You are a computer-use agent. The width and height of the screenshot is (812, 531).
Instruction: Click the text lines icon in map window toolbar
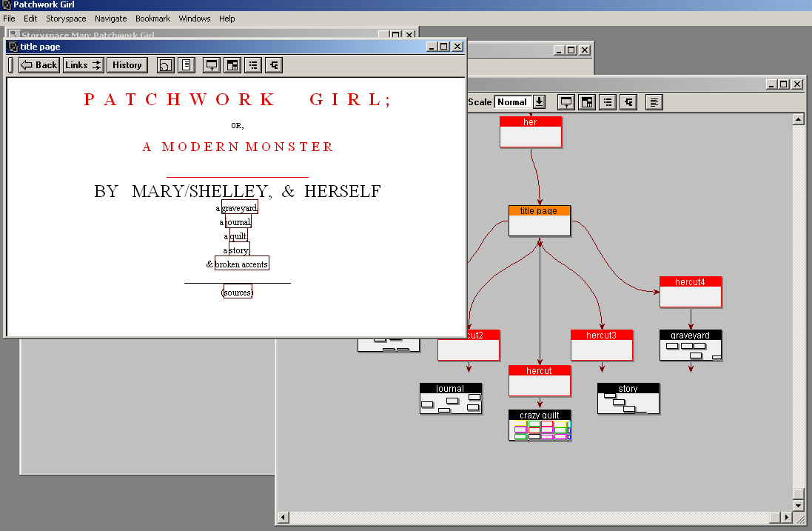pyautogui.click(x=654, y=102)
